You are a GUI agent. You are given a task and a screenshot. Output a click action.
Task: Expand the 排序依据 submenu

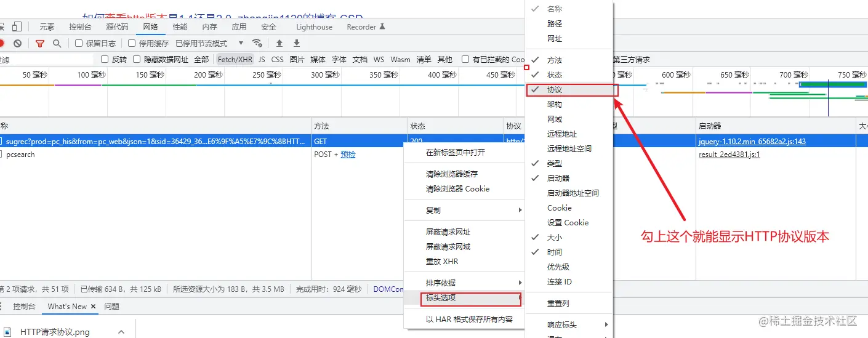463,283
